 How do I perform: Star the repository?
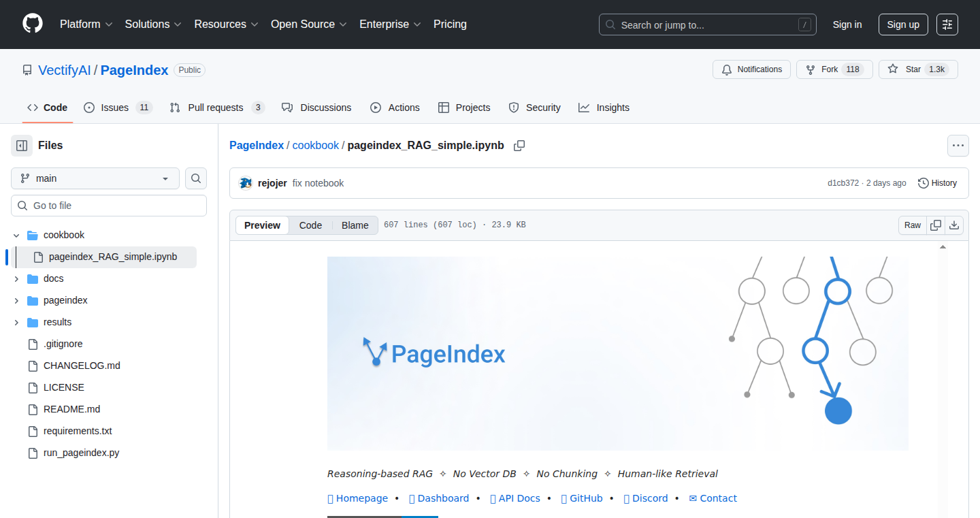point(918,69)
